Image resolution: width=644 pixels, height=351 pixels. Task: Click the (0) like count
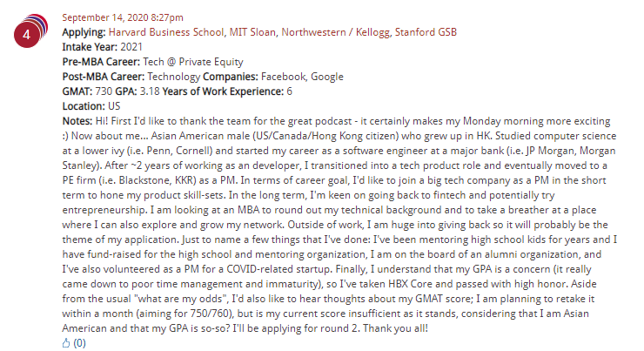[80, 343]
